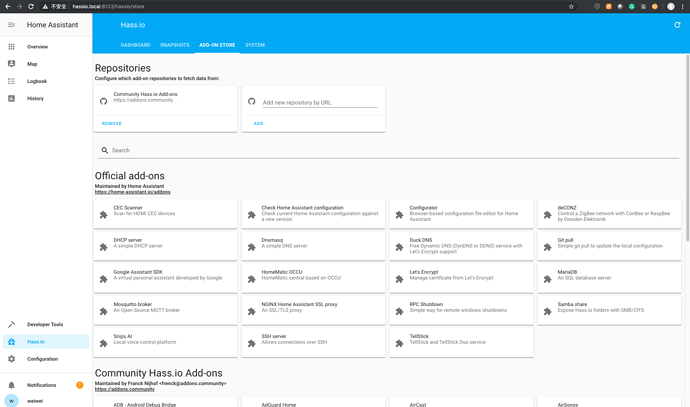Open the Logbook list icon
690x407 pixels.
point(11,81)
